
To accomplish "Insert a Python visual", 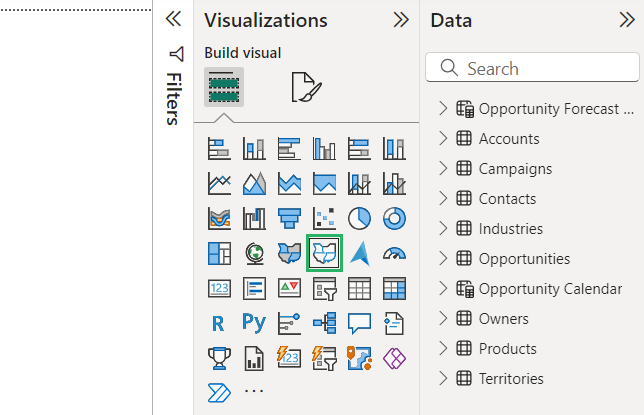I will tap(254, 323).
